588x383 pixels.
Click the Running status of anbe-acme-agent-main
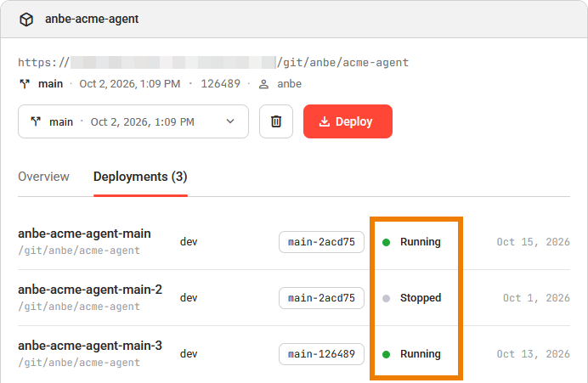pyautogui.click(x=421, y=242)
